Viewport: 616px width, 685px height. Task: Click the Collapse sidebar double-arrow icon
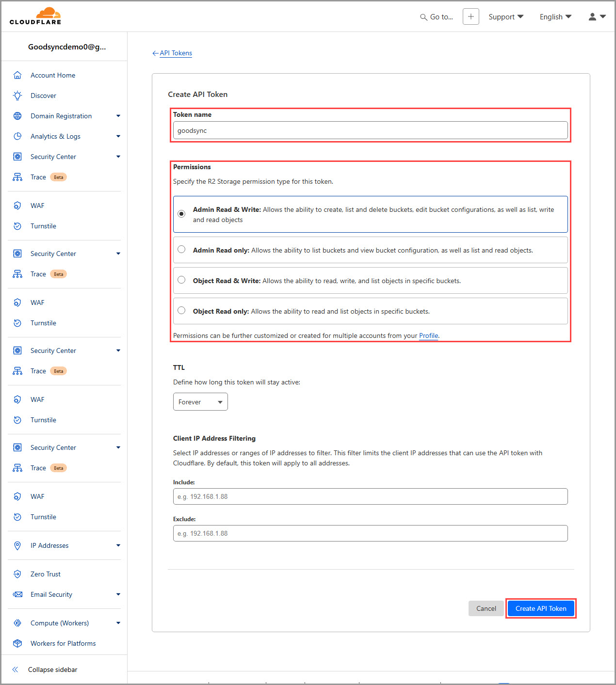[x=15, y=669]
